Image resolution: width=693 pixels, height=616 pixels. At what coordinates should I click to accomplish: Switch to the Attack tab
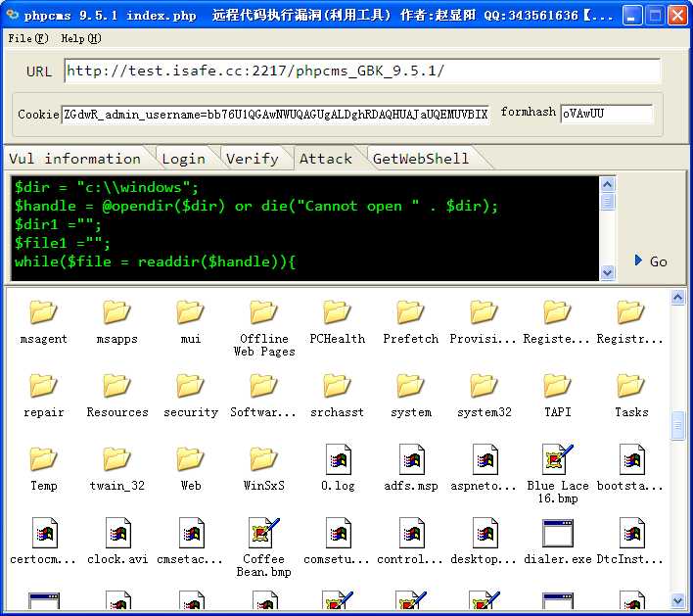click(326, 159)
